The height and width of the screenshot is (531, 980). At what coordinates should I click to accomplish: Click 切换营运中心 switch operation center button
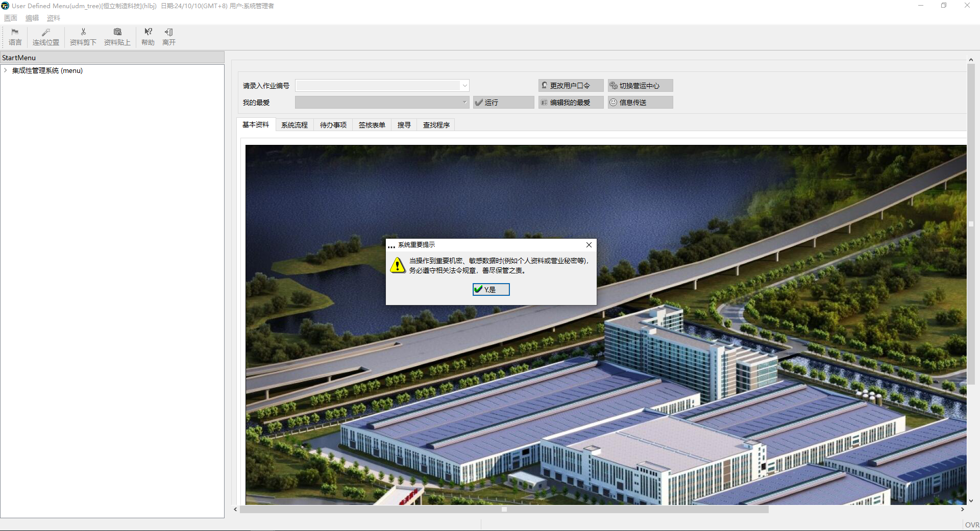640,86
